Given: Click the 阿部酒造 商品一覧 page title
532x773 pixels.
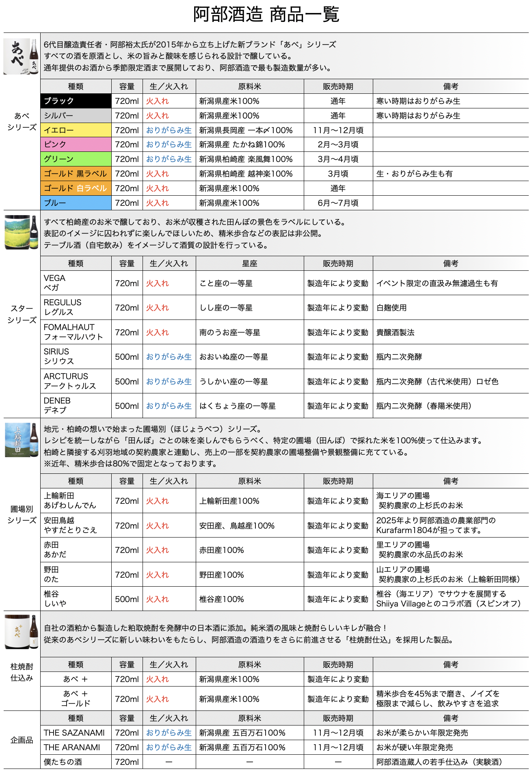Looking at the screenshot, I should pos(266,15).
